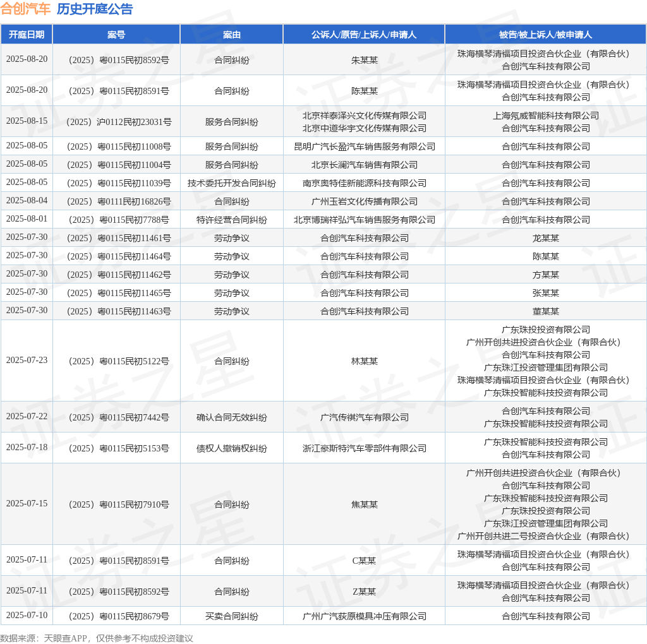
Task: Click case number 粤0115民初11463号
Action: 119,312
